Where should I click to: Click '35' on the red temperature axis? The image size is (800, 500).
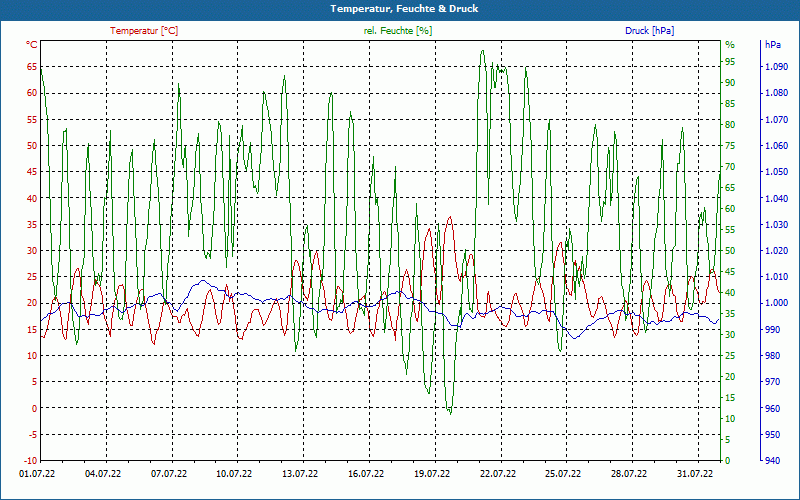[x=32, y=224]
